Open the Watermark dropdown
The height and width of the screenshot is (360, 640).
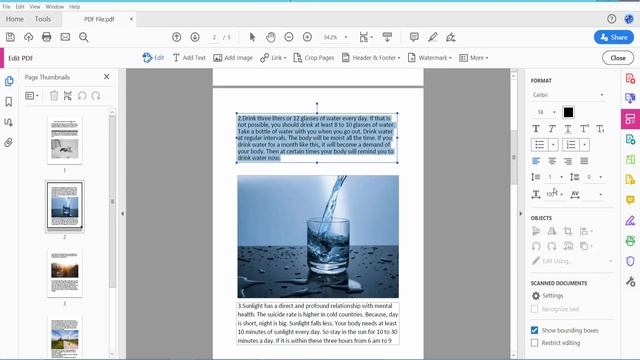pos(430,58)
